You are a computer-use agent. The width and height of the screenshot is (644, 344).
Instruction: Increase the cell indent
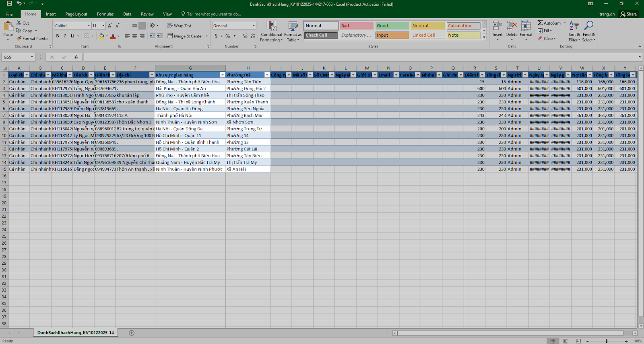pos(160,36)
